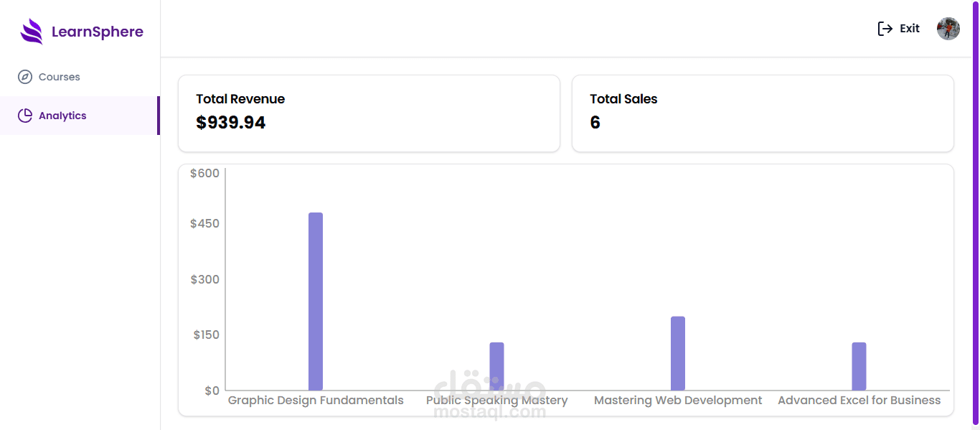Click the Mastering Web Development axis label
This screenshot has height=430, width=980.
(x=678, y=401)
